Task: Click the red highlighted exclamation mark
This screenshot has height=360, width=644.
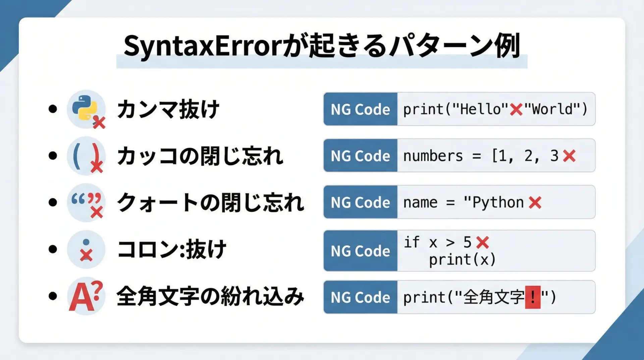Action: click(533, 297)
